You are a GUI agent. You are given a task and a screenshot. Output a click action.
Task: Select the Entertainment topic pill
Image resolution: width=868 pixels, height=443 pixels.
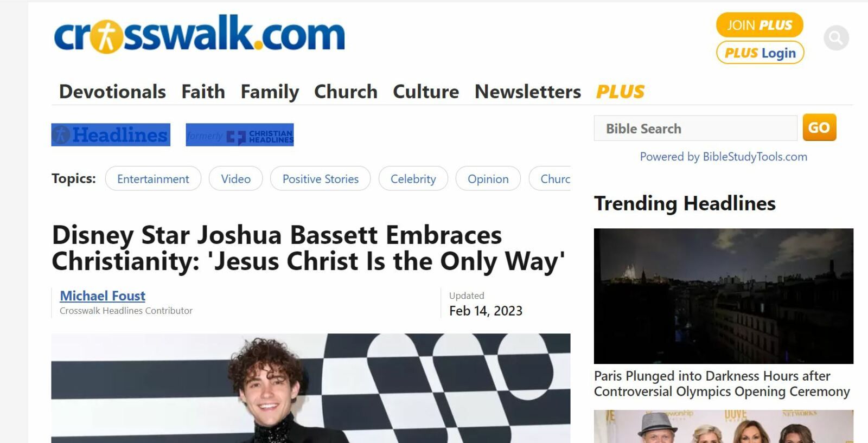point(153,179)
